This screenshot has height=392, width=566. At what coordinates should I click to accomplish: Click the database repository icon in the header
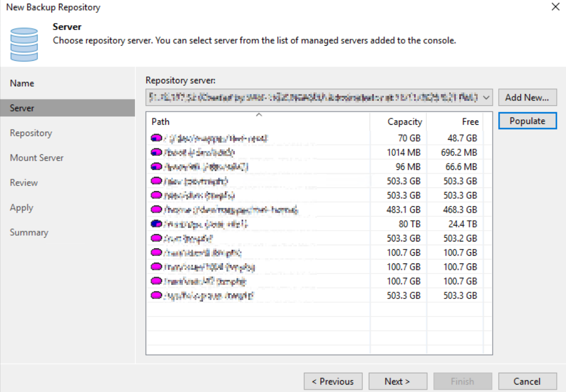click(x=24, y=44)
